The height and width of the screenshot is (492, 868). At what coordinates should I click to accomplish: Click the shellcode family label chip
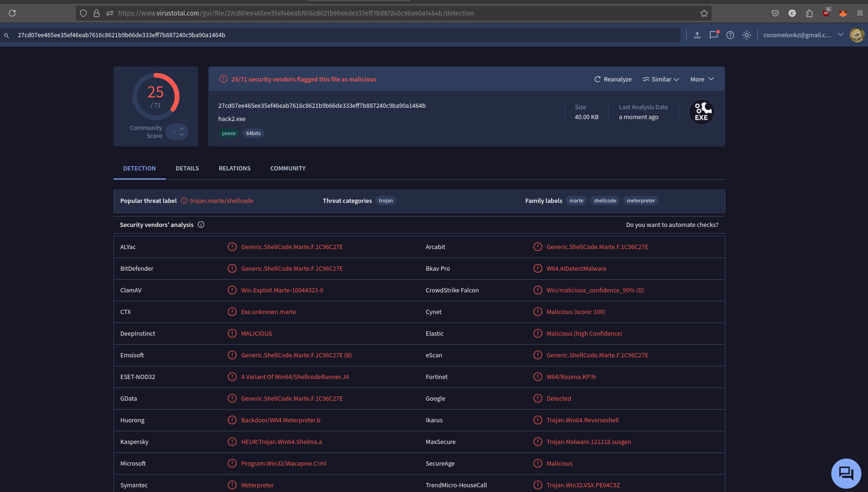[x=605, y=201]
